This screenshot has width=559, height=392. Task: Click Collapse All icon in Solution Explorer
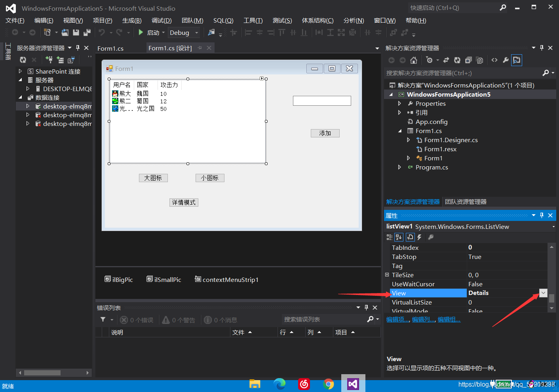coord(468,60)
